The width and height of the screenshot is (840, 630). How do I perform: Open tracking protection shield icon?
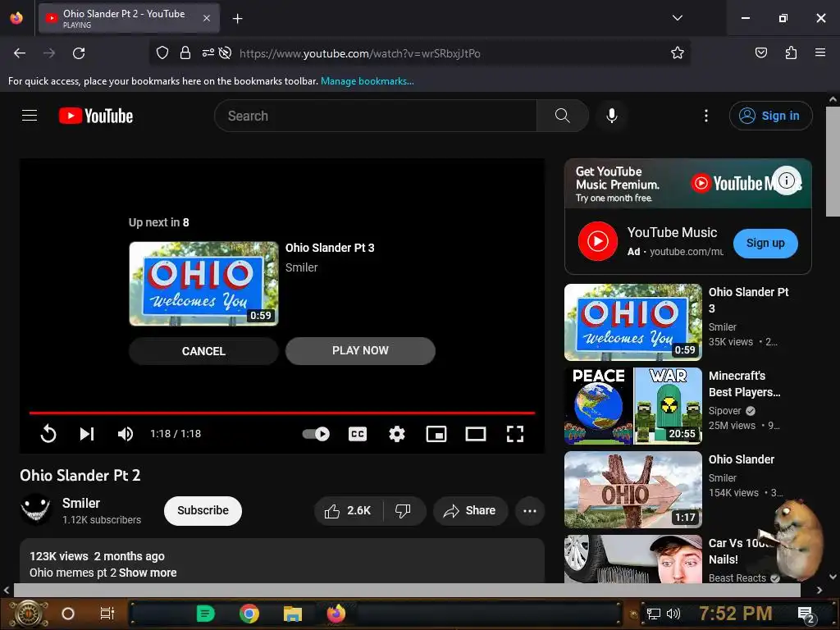coord(162,52)
